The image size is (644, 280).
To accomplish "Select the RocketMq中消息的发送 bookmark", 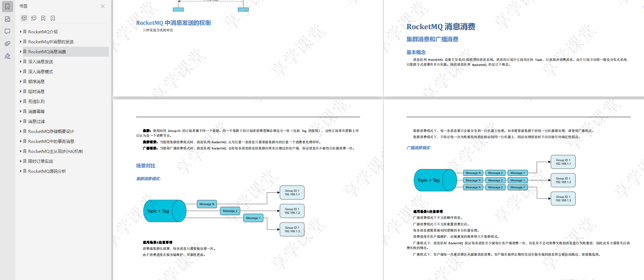I will [x=51, y=42].
